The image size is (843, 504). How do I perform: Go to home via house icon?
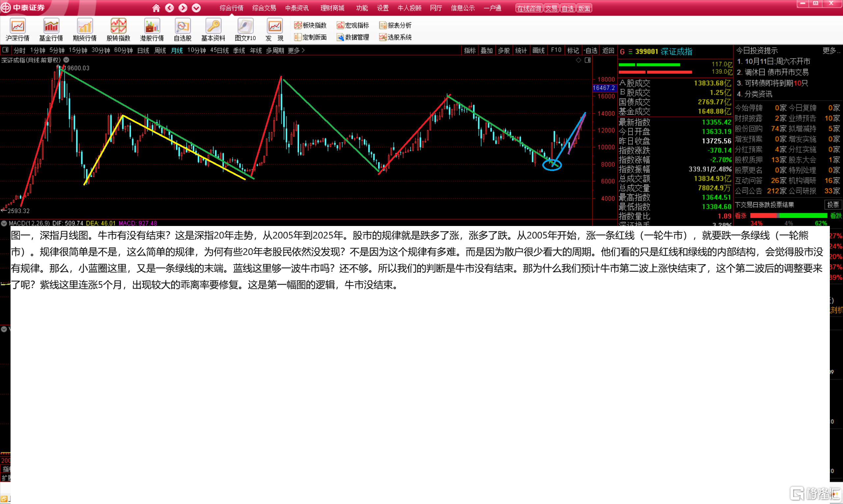pyautogui.click(x=156, y=8)
